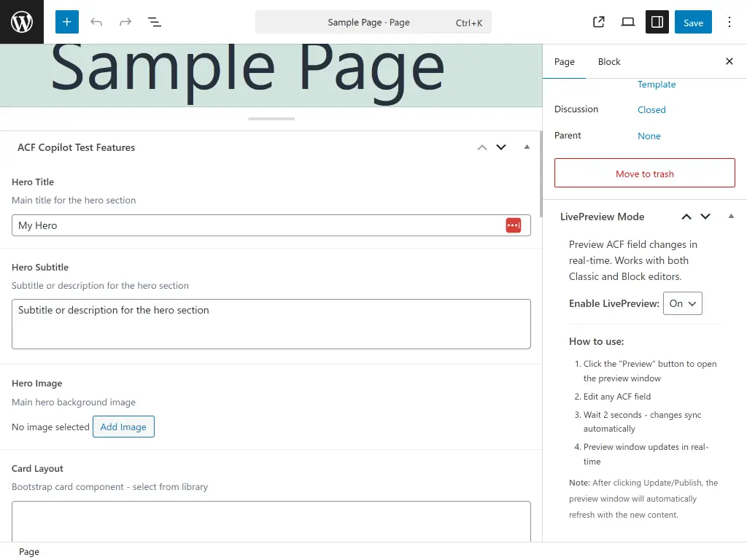Click the Save button
This screenshot has height=560, width=747.
point(692,22)
